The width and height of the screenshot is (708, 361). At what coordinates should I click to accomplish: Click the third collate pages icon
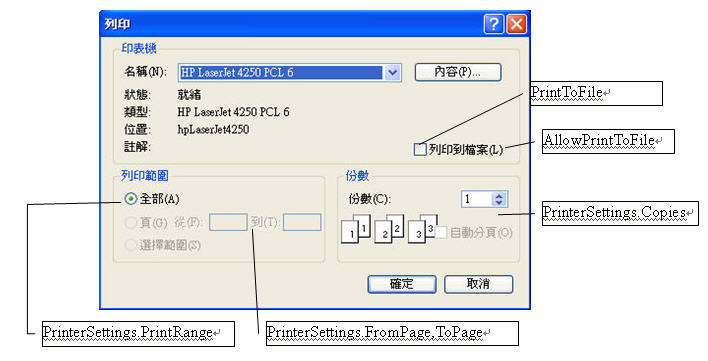[x=423, y=229]
